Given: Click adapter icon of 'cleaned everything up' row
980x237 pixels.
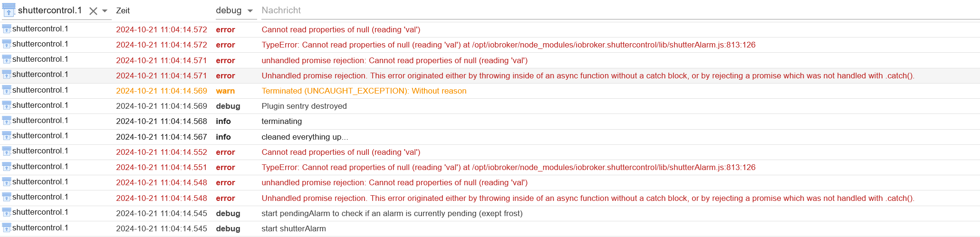Looking at the screenshot, I should point(7,136).
